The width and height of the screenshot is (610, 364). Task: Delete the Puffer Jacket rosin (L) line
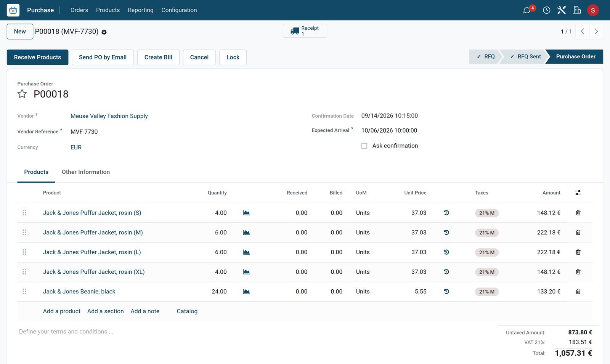578,252
